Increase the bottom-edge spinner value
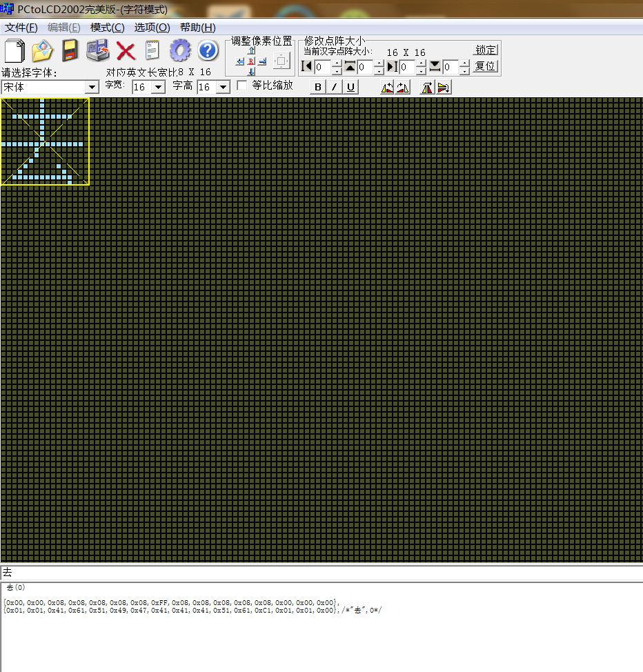The height and width of the screenshot is (672, 643). click(464, 63)
